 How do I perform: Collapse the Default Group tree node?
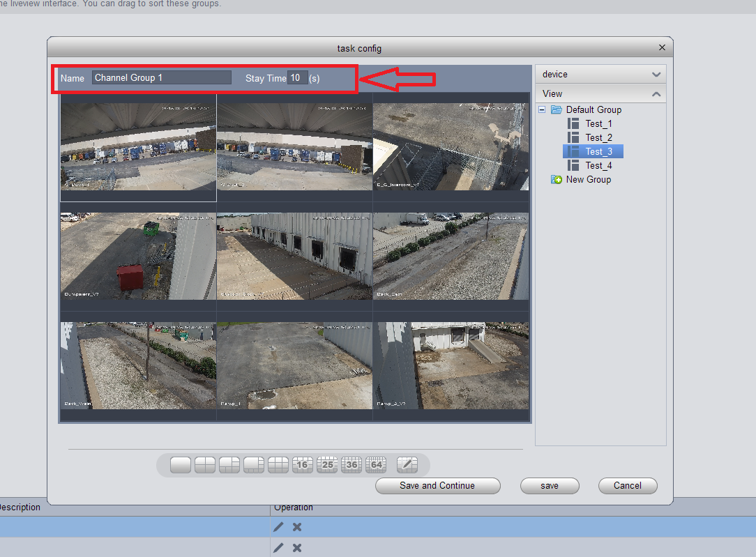(x=542, y=110)
